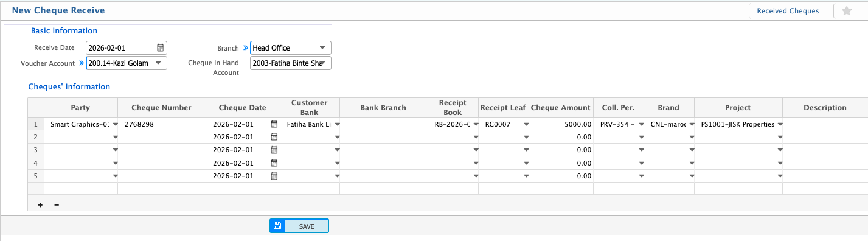Click the favorite star icon
Screen dimensions: 868x241
(x=847, y=11)
